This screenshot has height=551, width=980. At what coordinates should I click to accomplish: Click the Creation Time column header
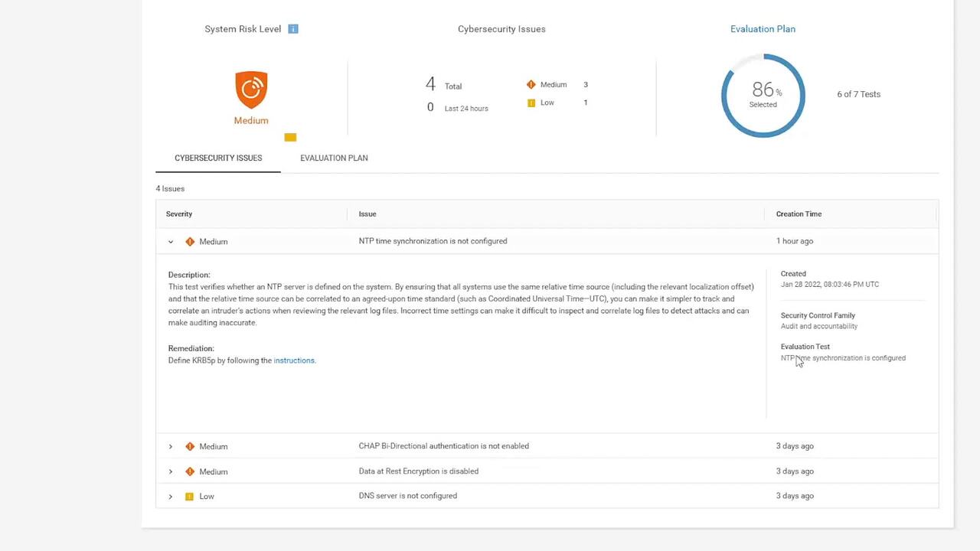click(x=799, y=214)
